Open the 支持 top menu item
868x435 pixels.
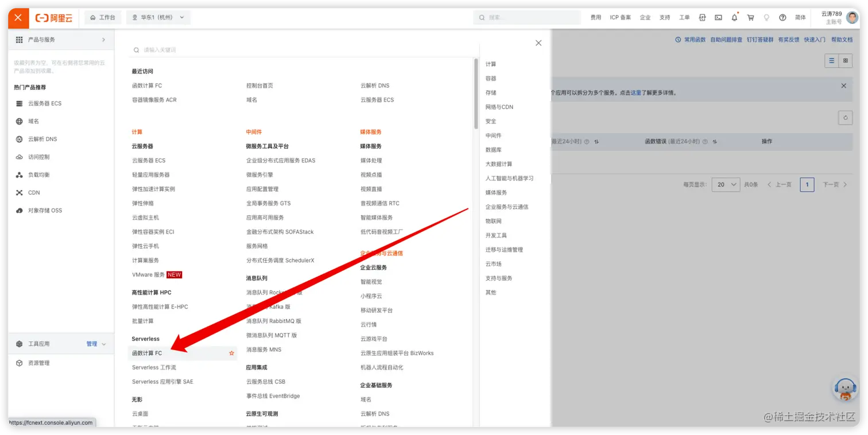pos(665,18)
